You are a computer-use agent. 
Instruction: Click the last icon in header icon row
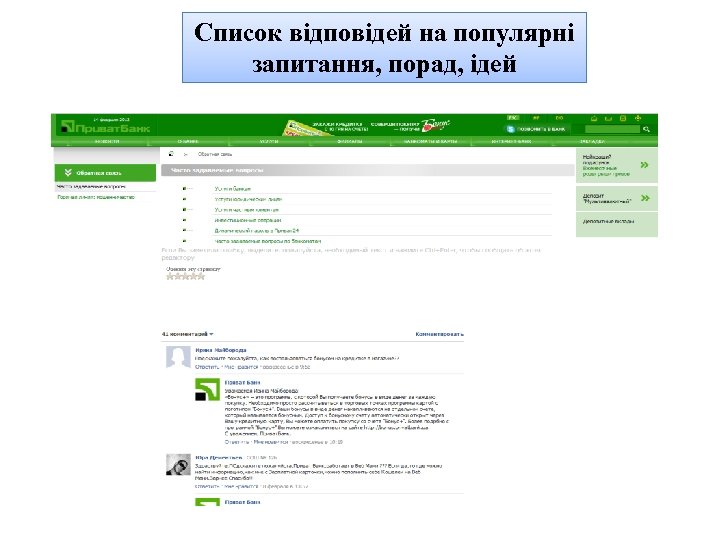(638, 118)
